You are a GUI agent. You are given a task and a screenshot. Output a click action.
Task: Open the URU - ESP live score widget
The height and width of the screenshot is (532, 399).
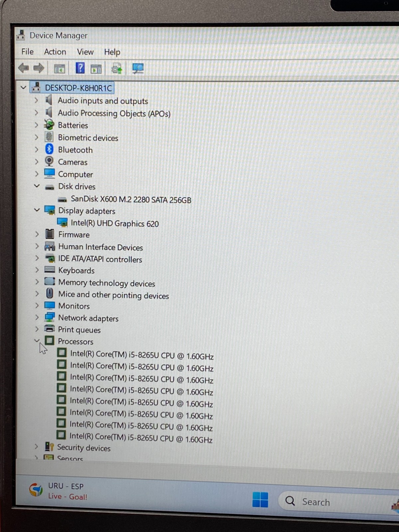coord(59,491)
